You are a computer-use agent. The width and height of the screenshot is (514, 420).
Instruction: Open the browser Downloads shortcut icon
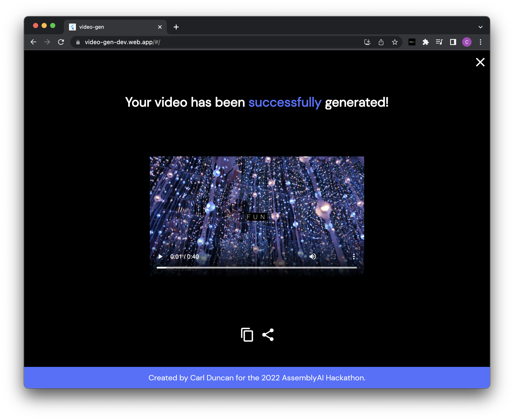coord(367,42)
